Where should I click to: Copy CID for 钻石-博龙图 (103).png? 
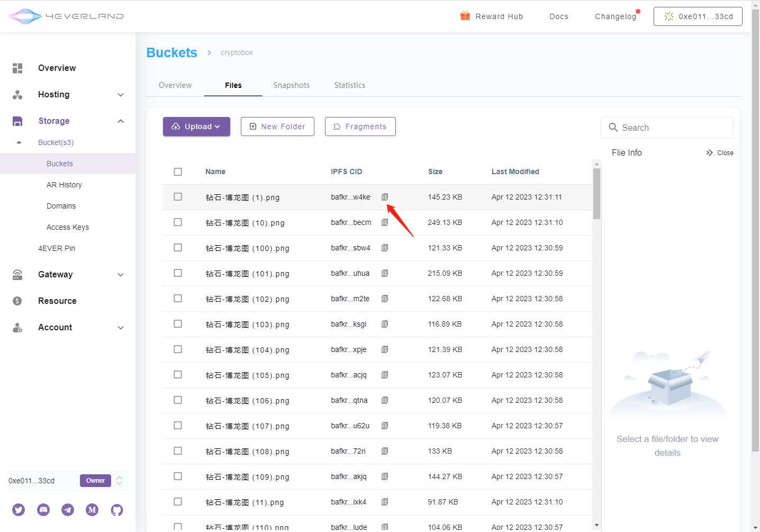[x=385, y=324]
